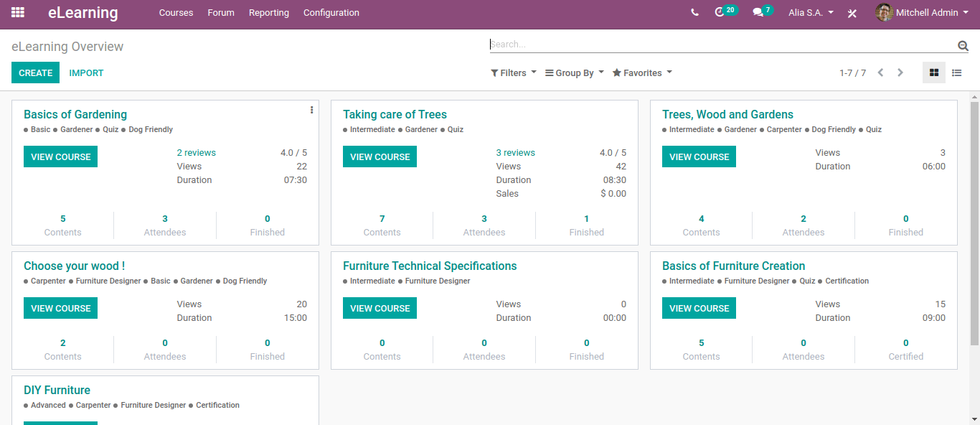Go to next page arrow
980x425 pixels.
click(x=900, y=73)
